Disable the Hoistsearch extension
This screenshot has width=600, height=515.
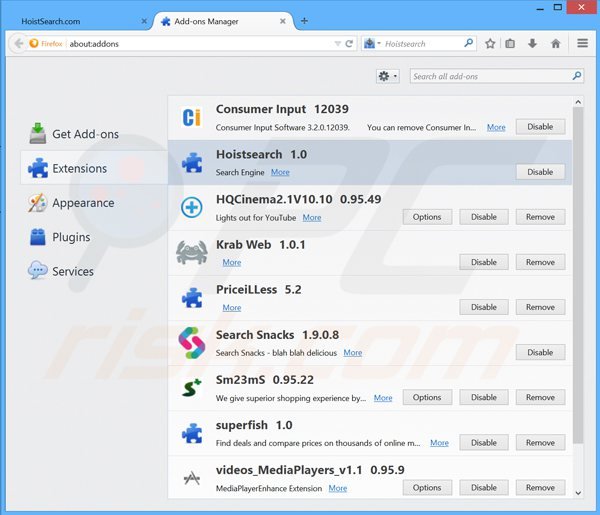pyautogui.click(x=540, y=172)
